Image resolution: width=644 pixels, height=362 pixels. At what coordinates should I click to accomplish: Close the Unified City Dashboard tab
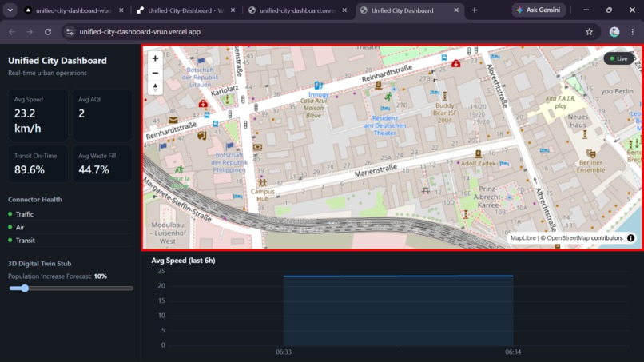point(456,10)
